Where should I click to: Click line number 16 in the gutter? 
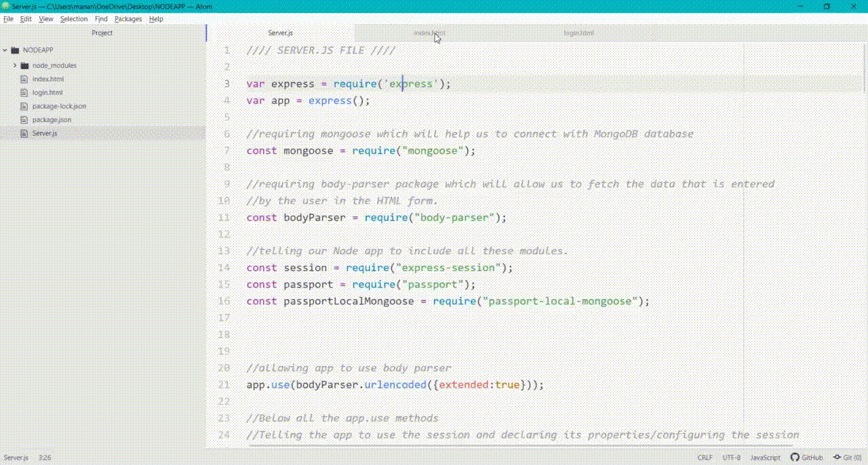(224, 301)
